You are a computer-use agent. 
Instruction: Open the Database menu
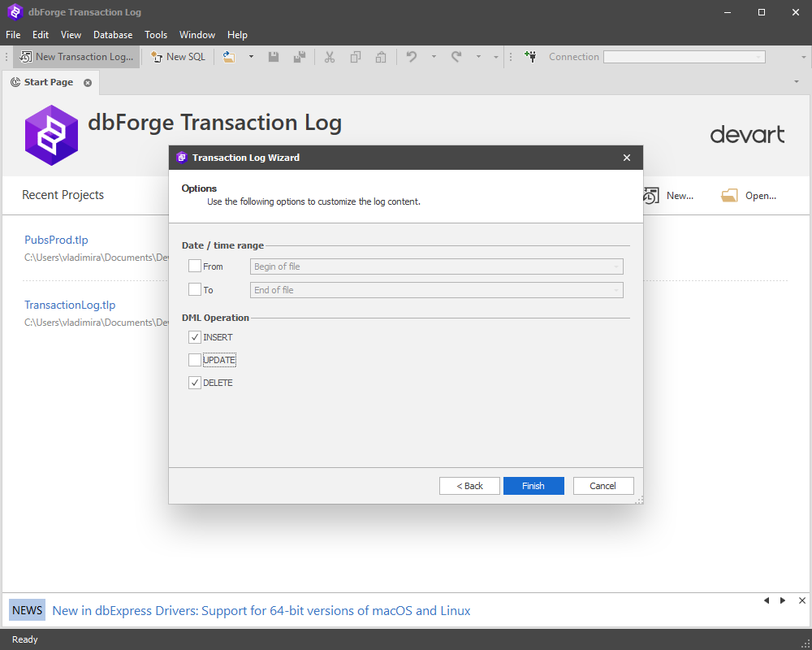click(113, 35)
